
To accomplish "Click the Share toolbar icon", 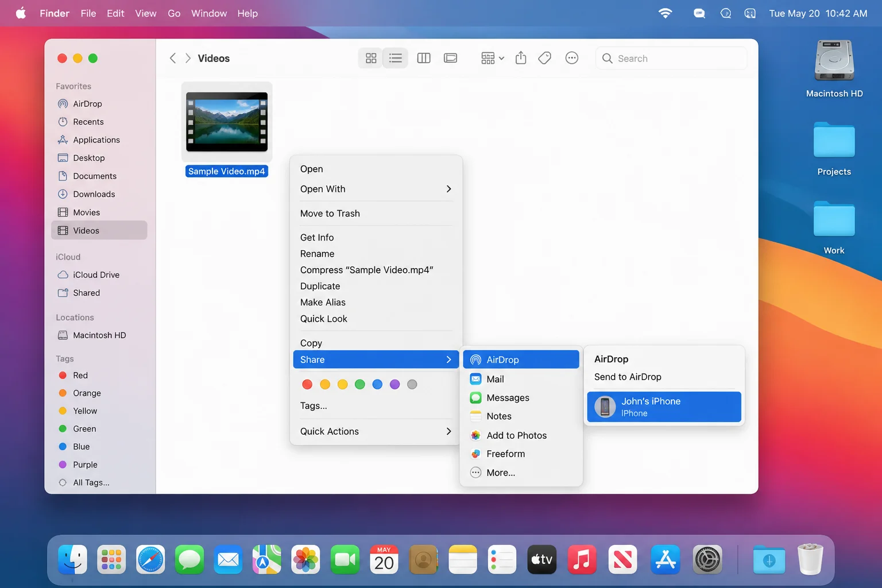I will pyautogui.click(x=521, y=58).
